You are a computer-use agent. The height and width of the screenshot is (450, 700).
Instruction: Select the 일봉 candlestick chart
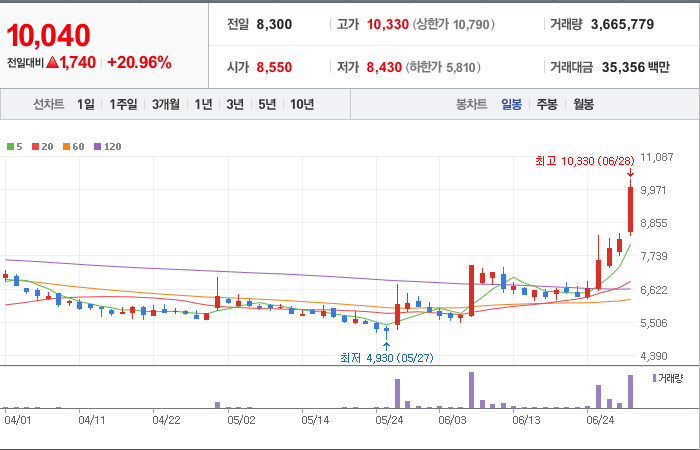511,104
